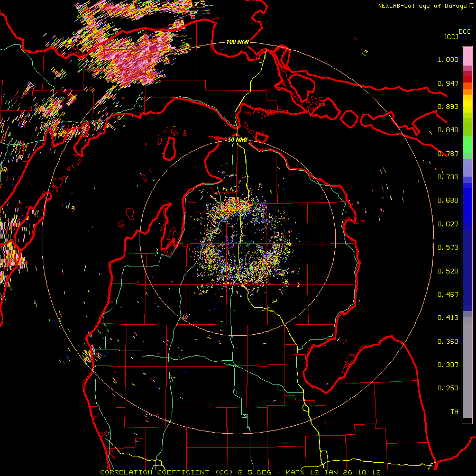This screenshot has width=476, height=476.
Task: Pick the orange swatch on the color scale
Action: pos(467,91)
